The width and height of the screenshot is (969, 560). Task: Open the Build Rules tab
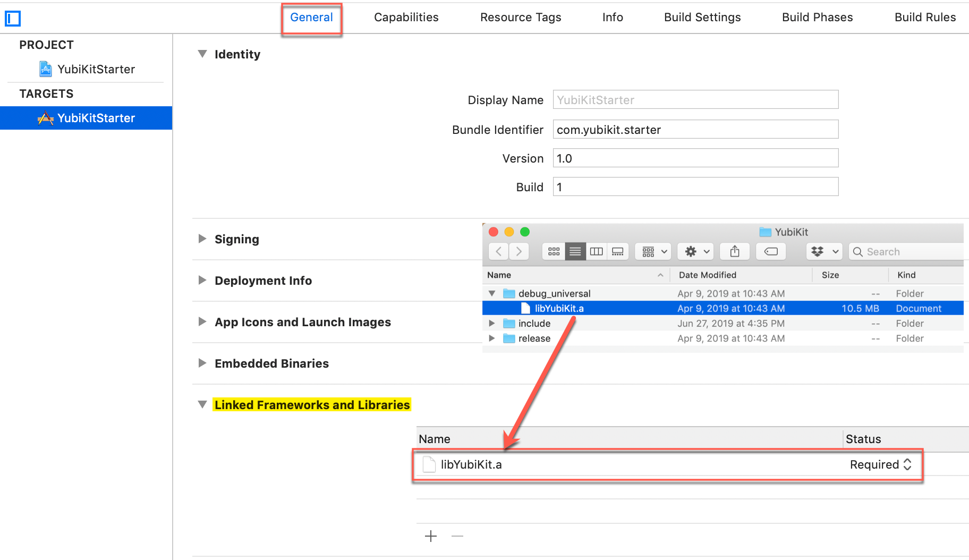point(925,17)
